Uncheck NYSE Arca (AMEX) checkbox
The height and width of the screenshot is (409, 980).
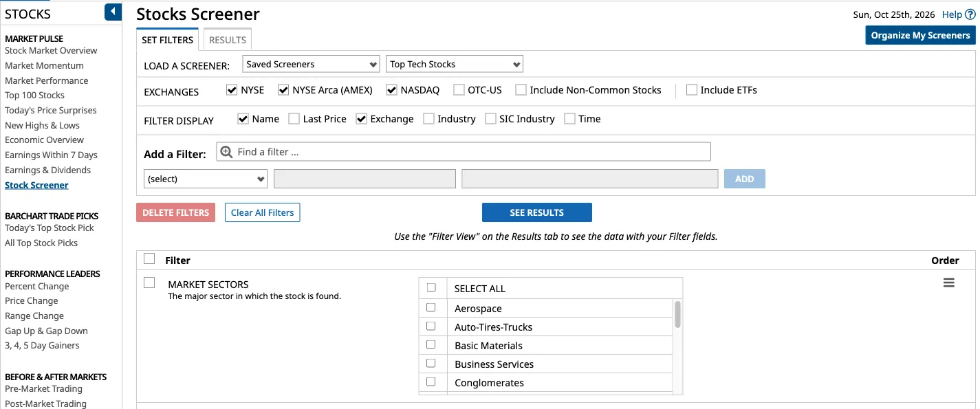(x=283, y=90)
